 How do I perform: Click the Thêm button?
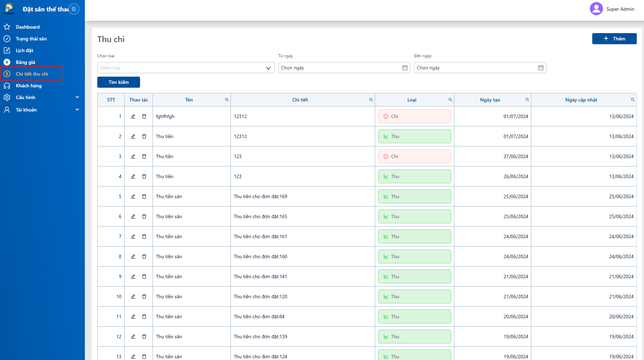click(614, 39)
